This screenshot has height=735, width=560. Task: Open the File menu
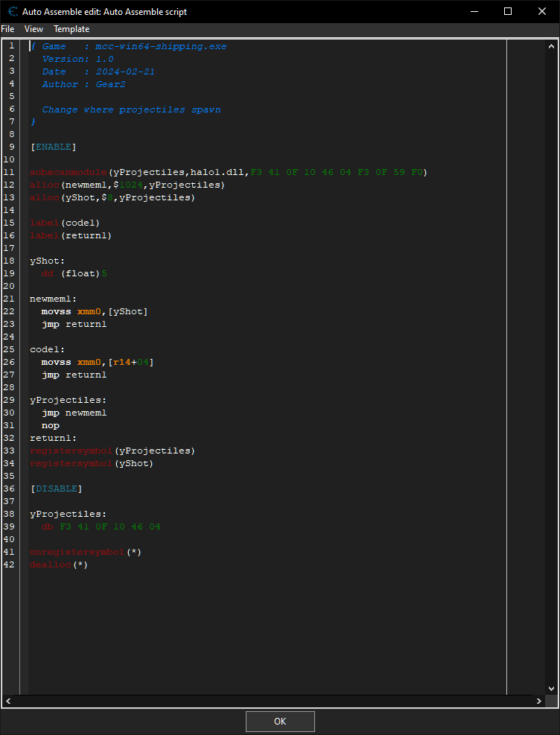pyautogui.click(x=8, y=28)
